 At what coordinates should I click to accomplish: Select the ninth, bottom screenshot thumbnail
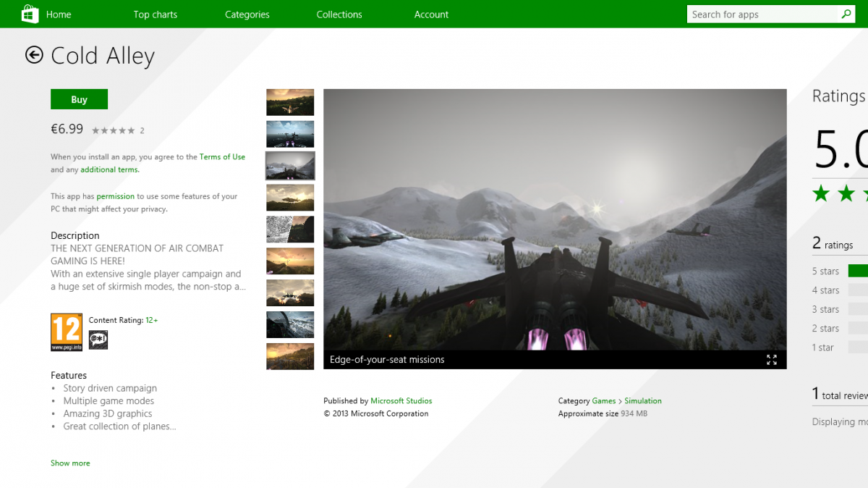click(x=290, y=356)
